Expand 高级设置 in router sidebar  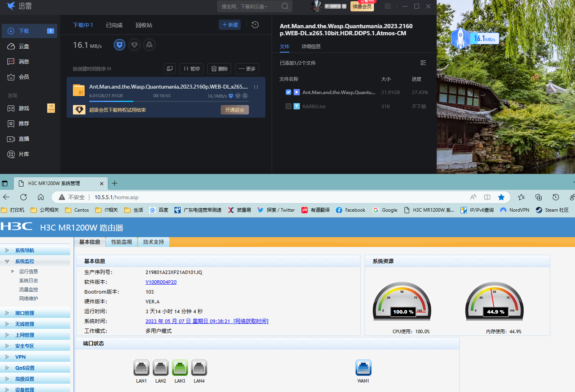(x=25, y=379)
